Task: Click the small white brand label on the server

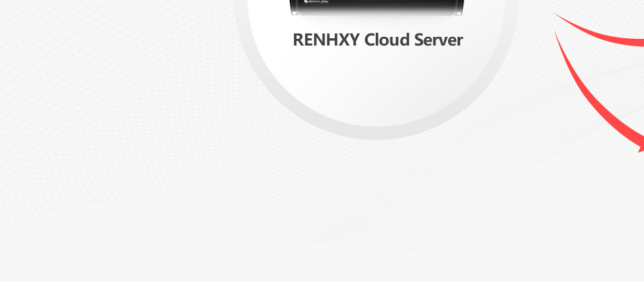Action: [x=319, y=2]
